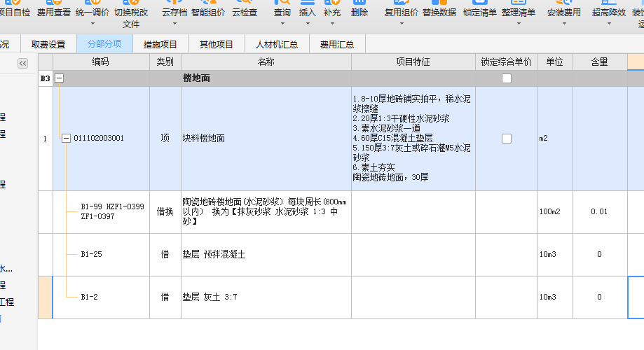
Task: Select the project feature description cell
Action: [x=413, y=139]
